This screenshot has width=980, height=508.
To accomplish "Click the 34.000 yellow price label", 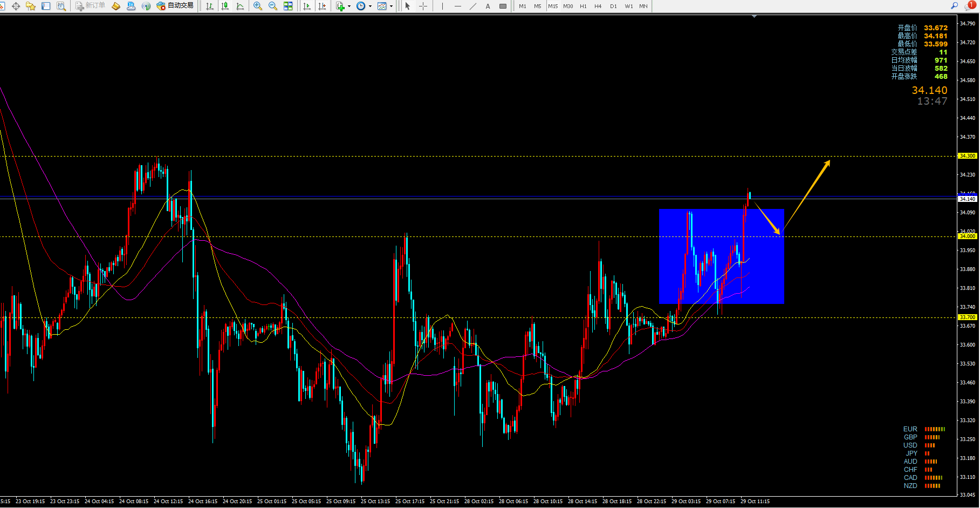I will [968, 236].
